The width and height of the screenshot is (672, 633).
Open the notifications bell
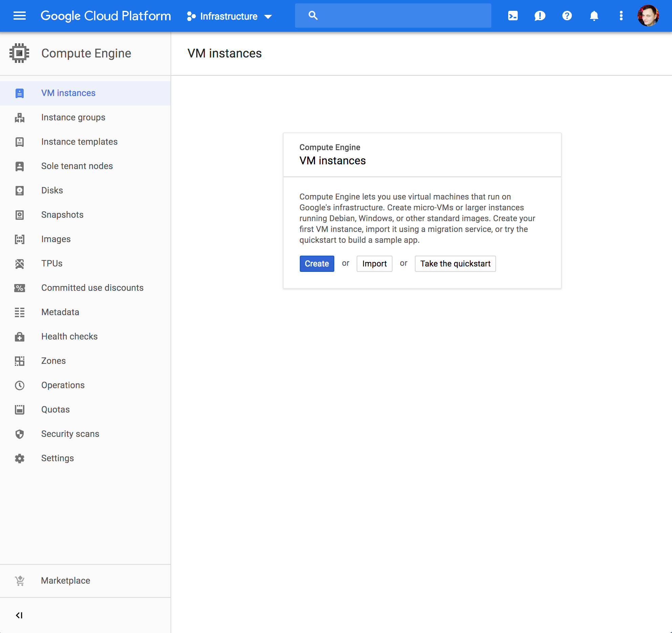point(594,16)
